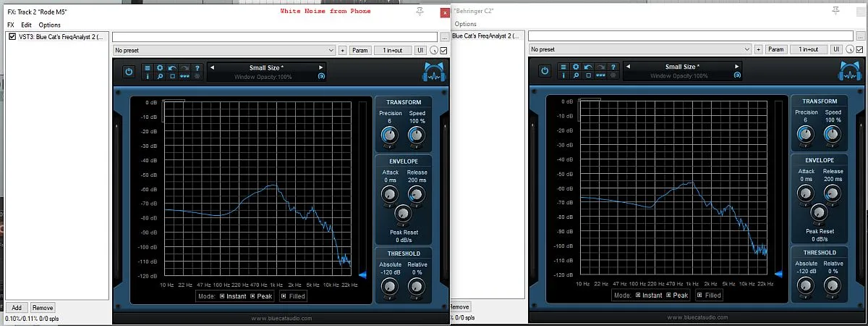
Task: Open No preset dropdown in Rode M5 window
Action: (224, 51)
